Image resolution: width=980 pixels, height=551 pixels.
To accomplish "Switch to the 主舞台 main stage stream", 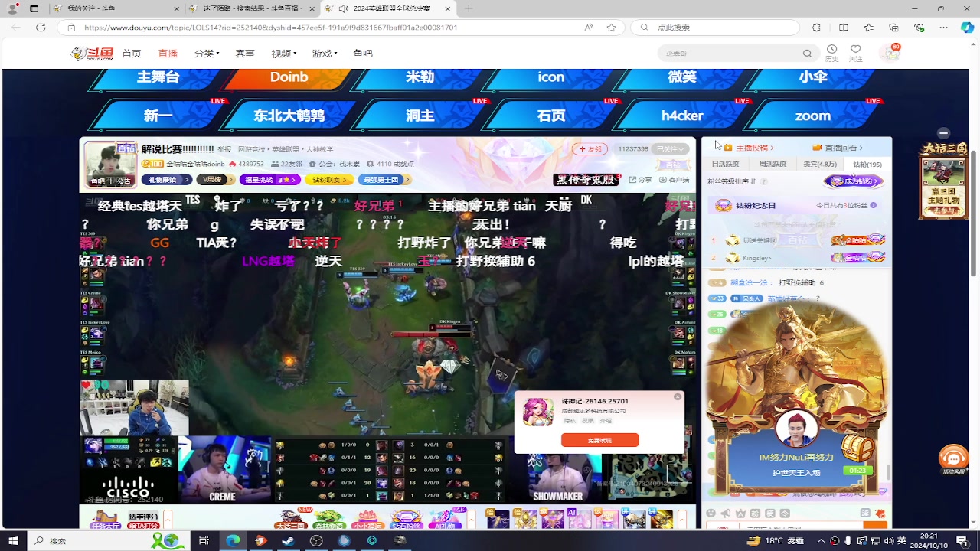I will 158,77.
